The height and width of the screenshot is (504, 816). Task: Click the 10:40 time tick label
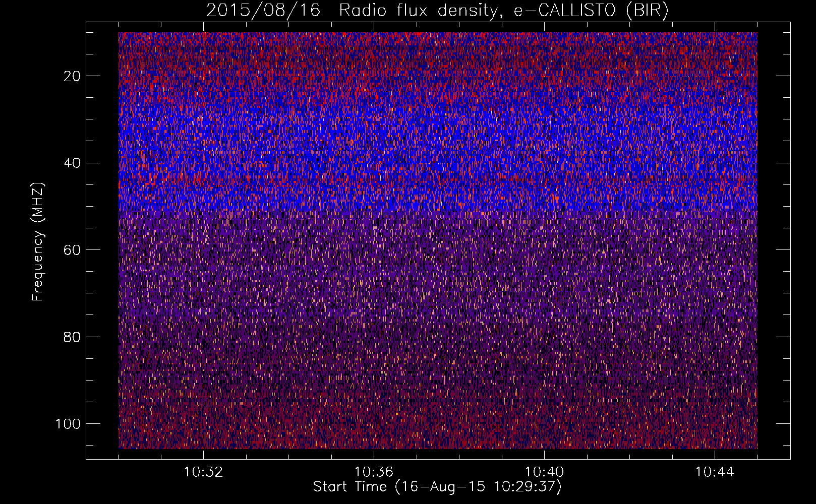[544, 472]
